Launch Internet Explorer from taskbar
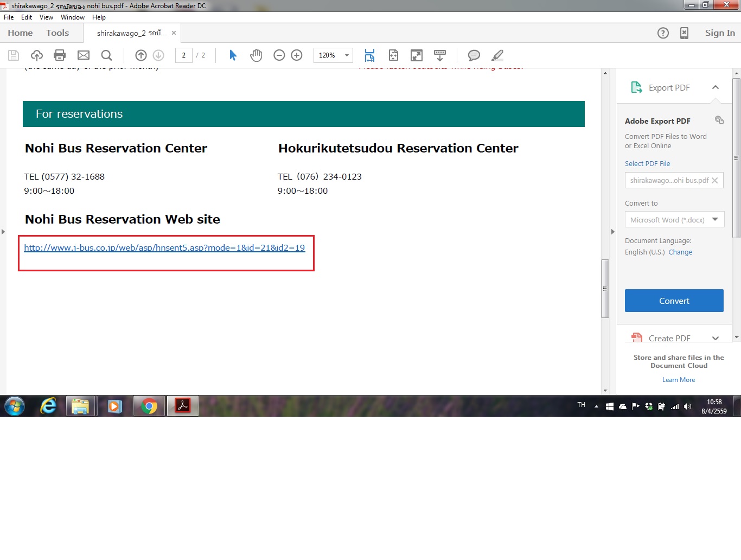 coord(48,406)
